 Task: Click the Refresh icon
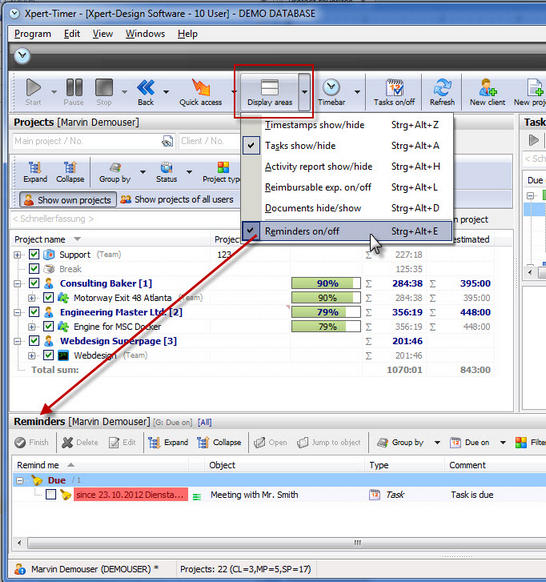[x=442, y=88]
